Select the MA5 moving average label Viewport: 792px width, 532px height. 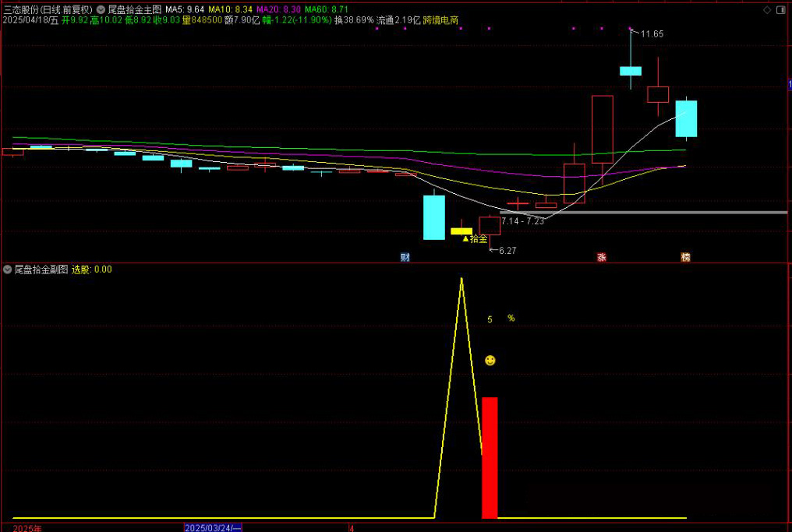[x=184, y=9]
